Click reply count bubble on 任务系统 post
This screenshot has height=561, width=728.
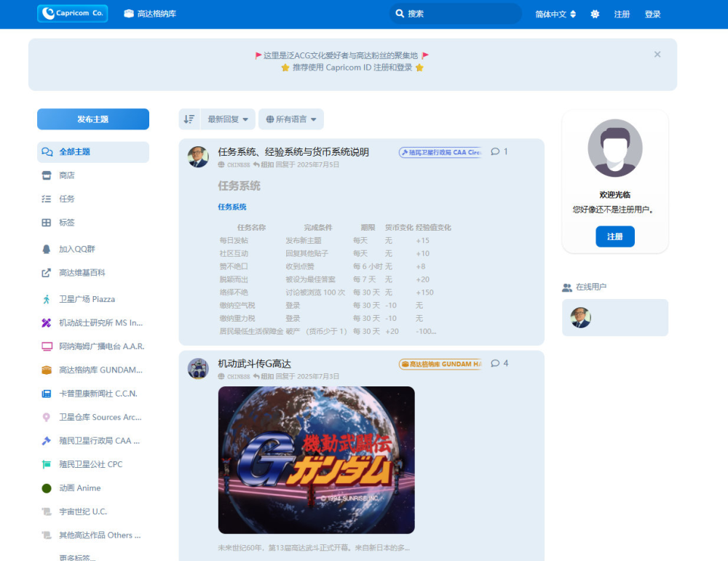point(499,152)
